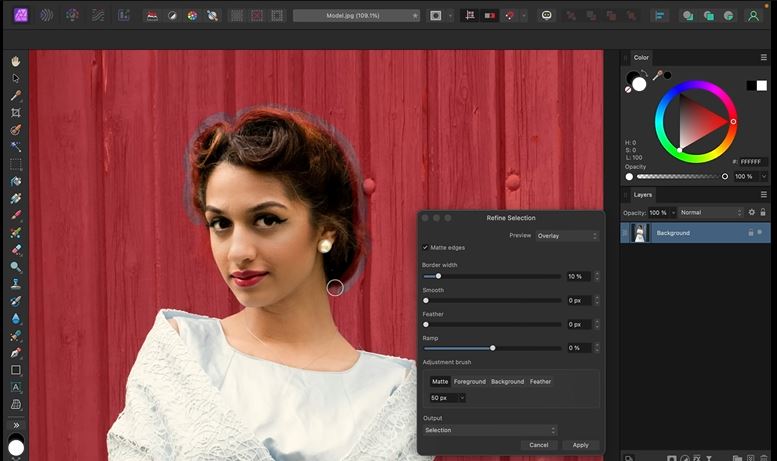Select the Hand (View) tool
Viewport: 777px width, 461px height.
click(x=16, y=61)
